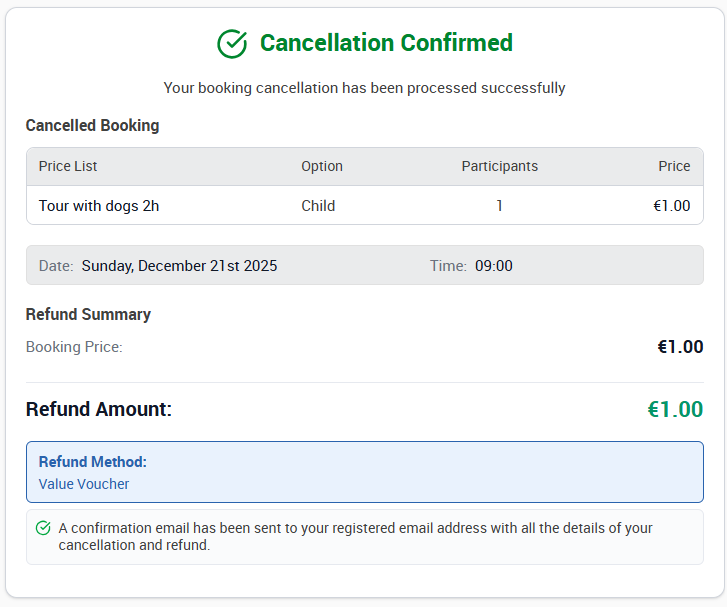Screen dimensions: 727x607
Task: Select the Price column header
Action: click(x=674, y=166)
